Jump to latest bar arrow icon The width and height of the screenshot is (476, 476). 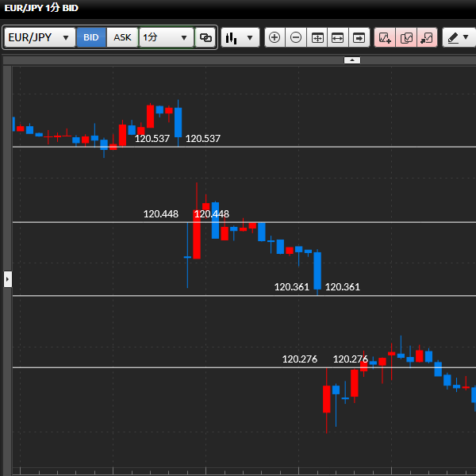tap(359, 37)
